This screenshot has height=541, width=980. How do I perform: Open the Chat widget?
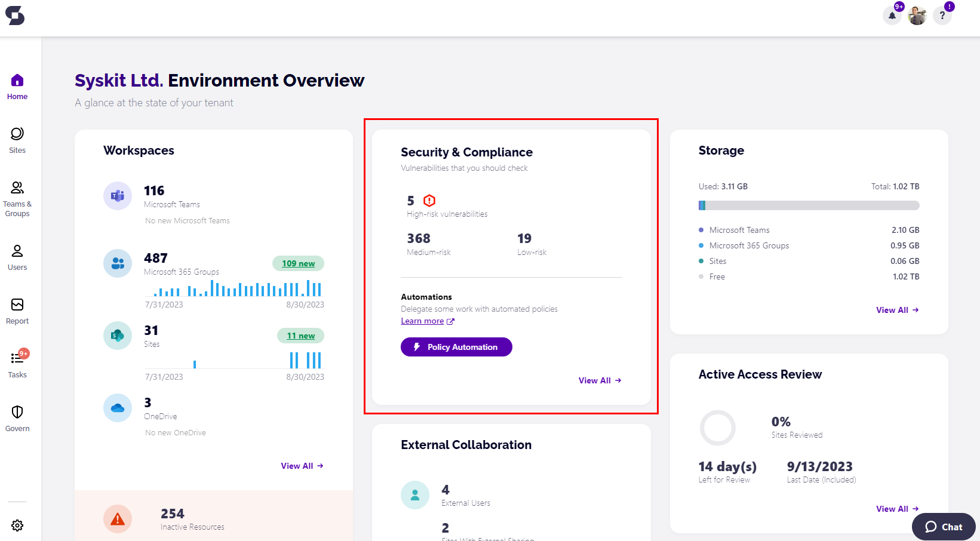point(944,527)
